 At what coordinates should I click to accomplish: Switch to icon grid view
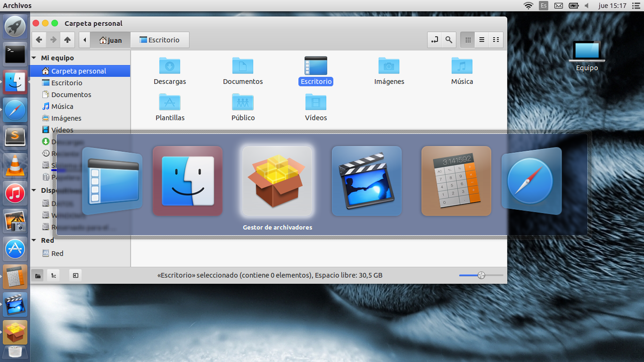[468, 40]
